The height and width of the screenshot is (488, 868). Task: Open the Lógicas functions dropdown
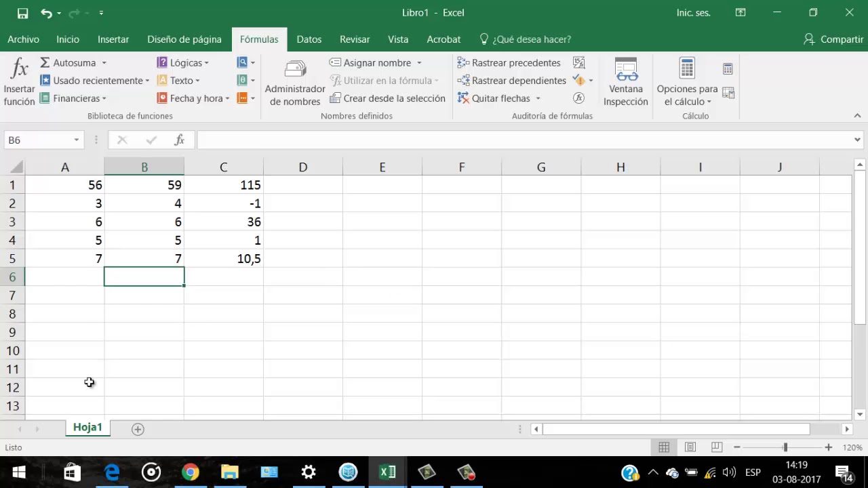click(x=182, y=62)
